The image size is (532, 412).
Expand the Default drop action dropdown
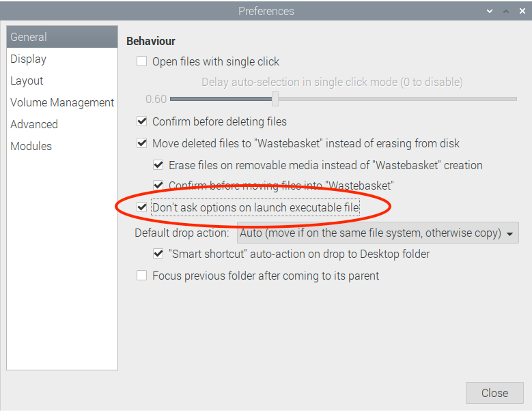[x=378, y=233]
